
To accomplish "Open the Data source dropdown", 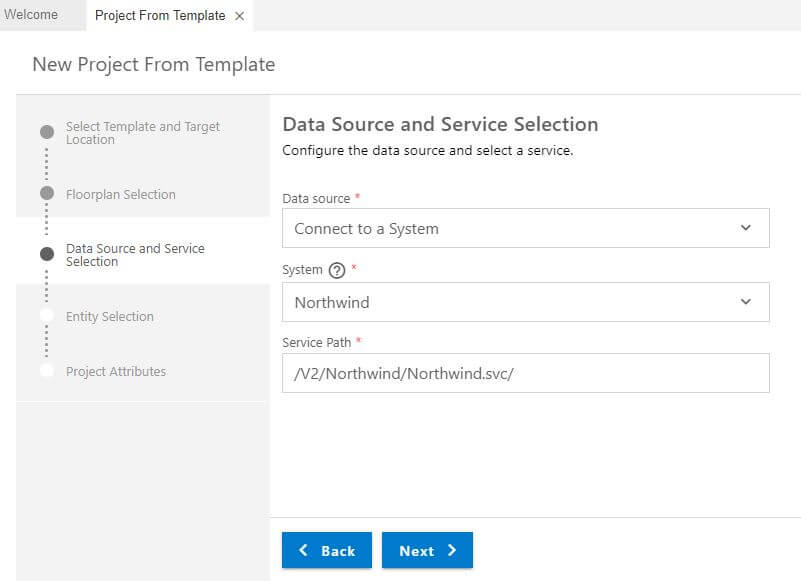I will (x=526, y=228).
